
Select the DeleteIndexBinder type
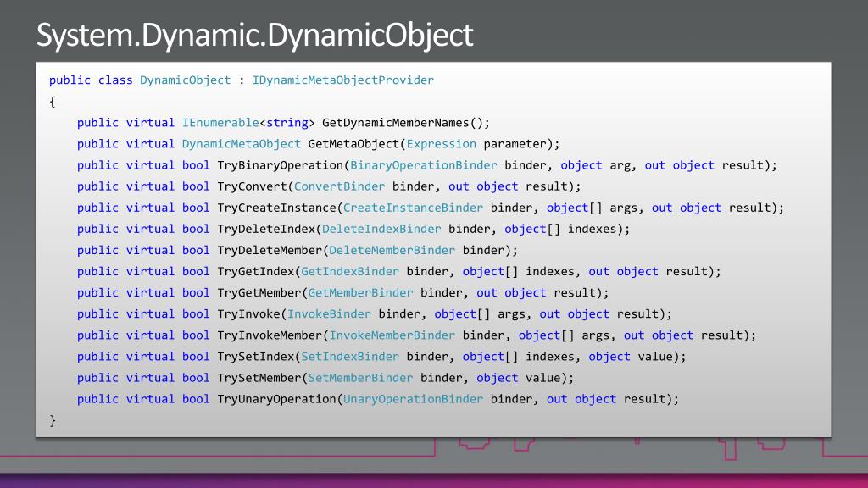(x=381, y=229)
